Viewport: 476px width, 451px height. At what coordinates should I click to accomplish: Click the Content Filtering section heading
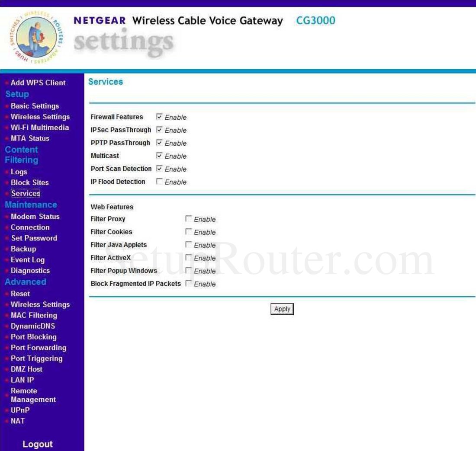[x=22, y=155]
